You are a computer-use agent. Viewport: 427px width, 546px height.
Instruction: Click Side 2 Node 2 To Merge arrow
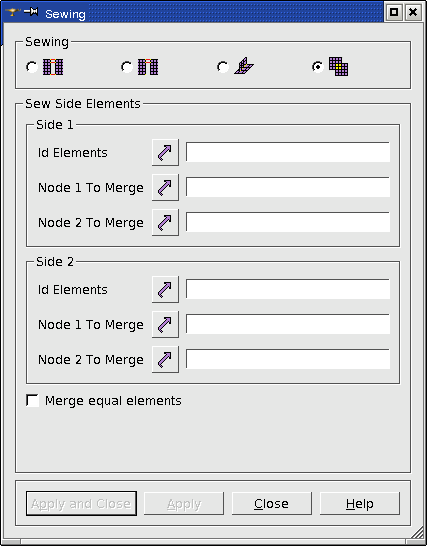(x=165, y=359)
